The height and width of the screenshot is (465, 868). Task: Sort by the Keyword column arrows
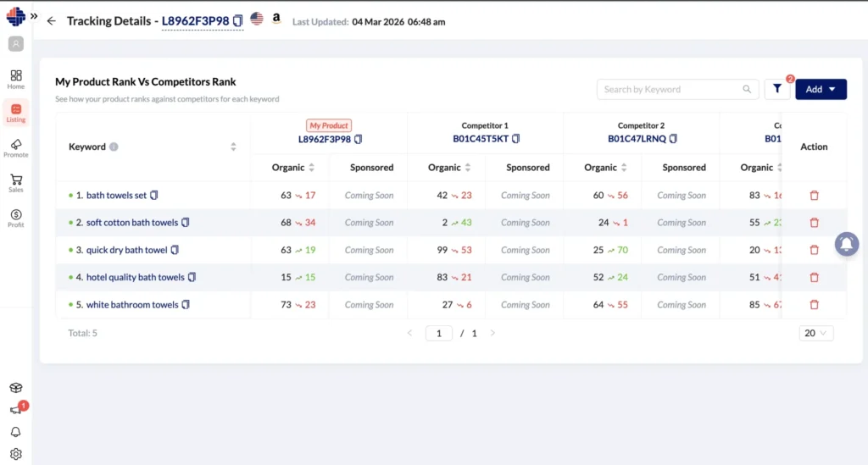(x=233, y=147)
